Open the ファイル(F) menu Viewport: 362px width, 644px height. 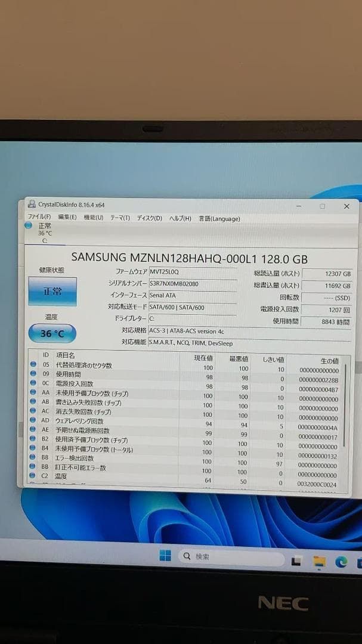click(39, 217)
